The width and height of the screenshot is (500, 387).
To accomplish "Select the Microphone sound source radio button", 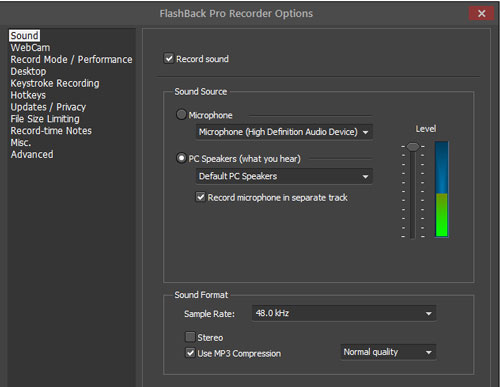I will click(x=181, y=115).
